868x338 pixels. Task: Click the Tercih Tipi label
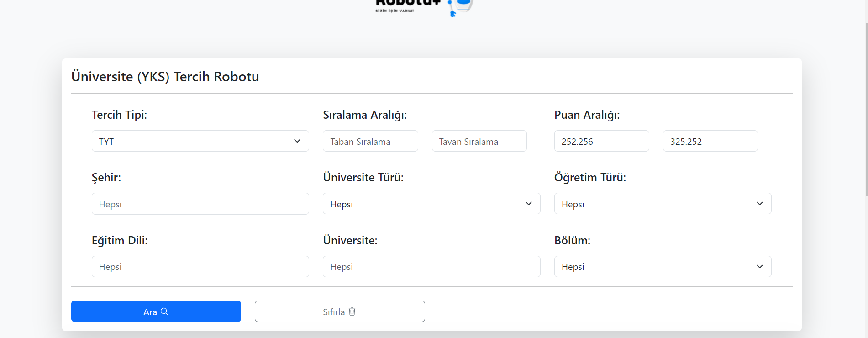pyautogui.click(x=119, y=115)
